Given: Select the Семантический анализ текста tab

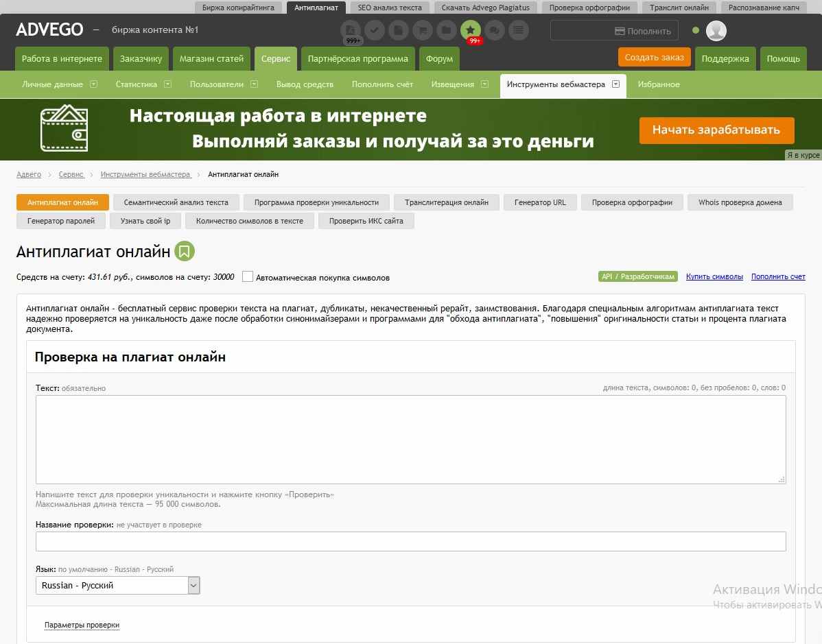Looking at the screenshot, I should (176, 202).
